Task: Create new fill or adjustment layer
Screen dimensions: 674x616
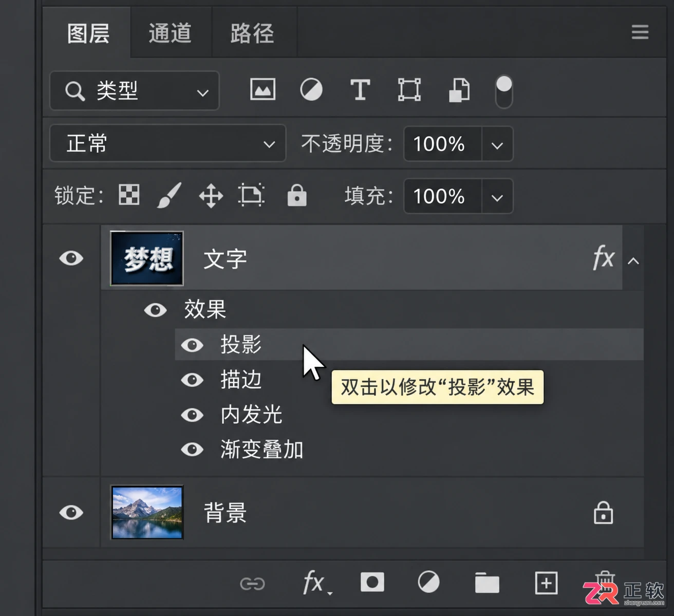Action: coord(428,583)
